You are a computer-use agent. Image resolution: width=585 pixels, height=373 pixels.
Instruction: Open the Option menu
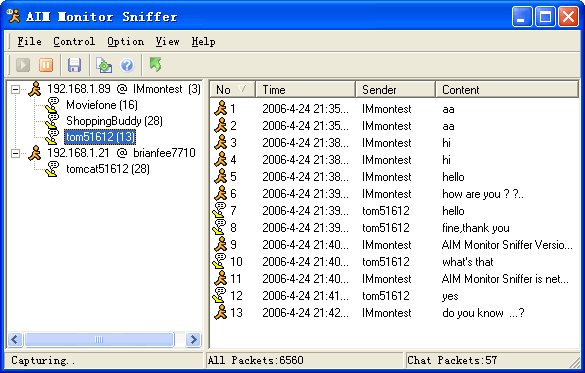point(125,41)
